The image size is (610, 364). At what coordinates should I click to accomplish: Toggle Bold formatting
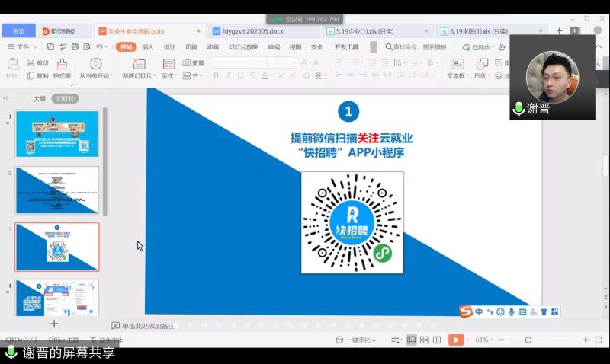[x=216, y=75]
